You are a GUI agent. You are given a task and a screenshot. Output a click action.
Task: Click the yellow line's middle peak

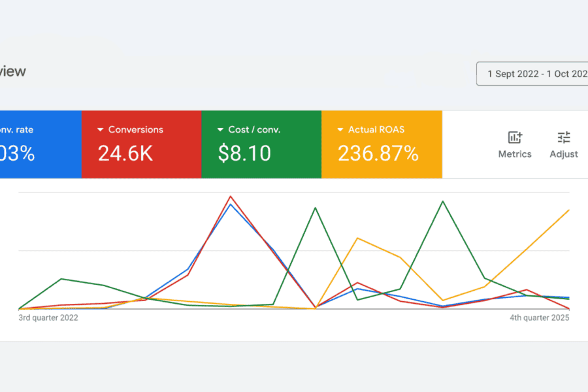coord(357,238)
